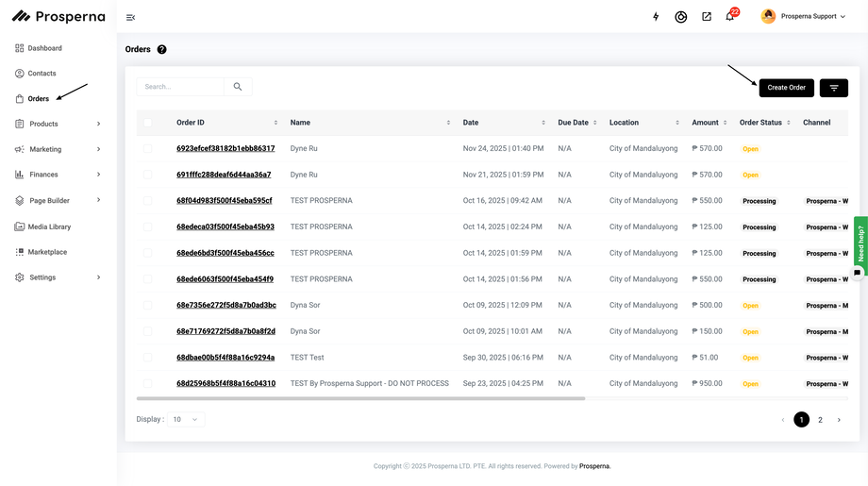The height and width of the screenshot is (486, 868).
Task: Click the search magnifier icon button
Action: [238, 87]
